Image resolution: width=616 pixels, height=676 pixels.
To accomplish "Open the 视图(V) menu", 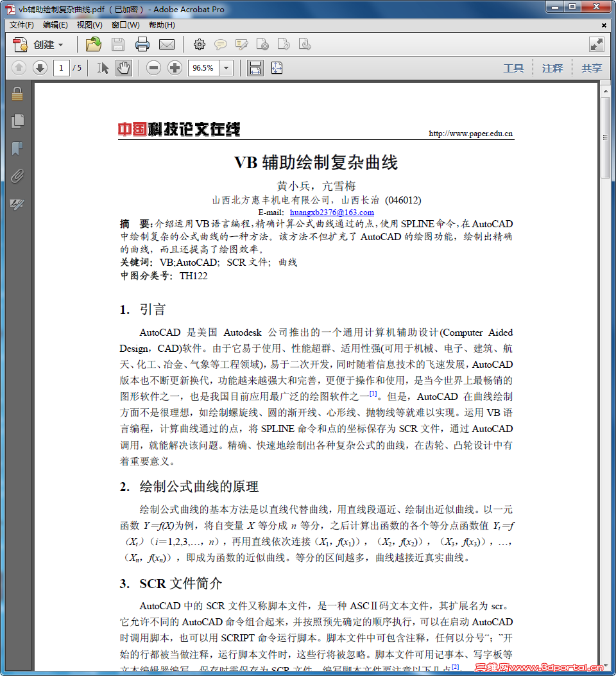I will [x=90, y=25].
